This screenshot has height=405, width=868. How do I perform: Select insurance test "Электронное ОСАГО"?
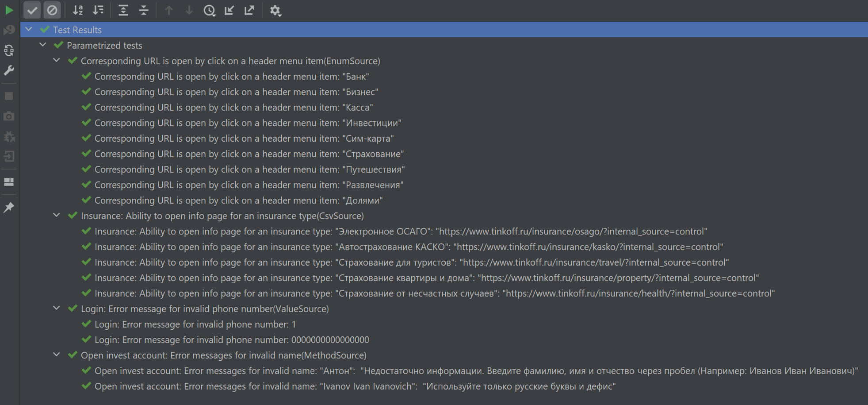[401, 231]
